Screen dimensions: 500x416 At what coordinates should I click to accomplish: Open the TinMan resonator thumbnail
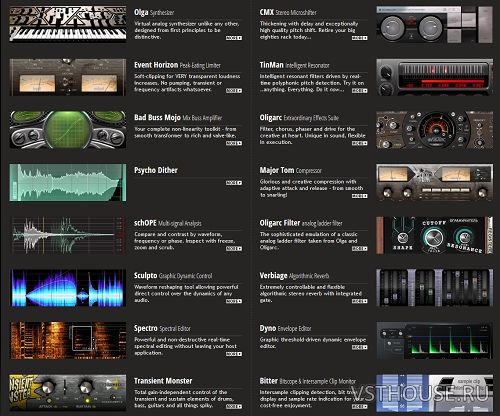[x=435, y=77]
